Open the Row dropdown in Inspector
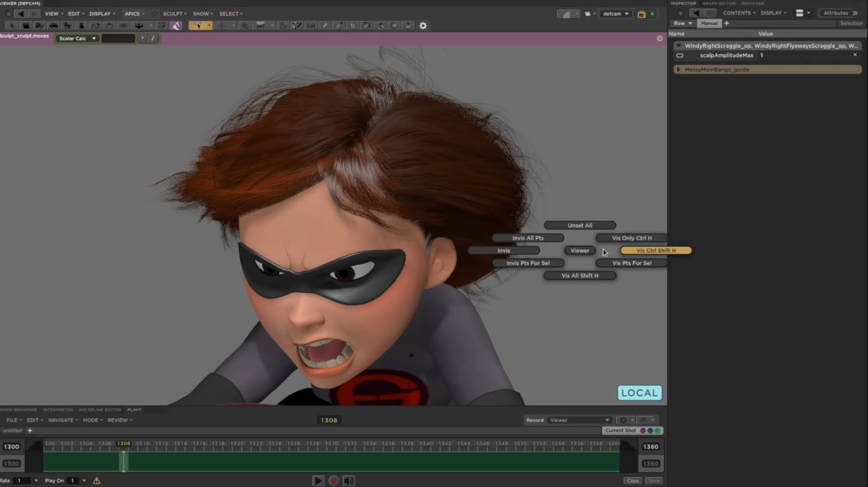Viewport: 868px width, 487px height. pyautogui.click(x=683, y=23)
